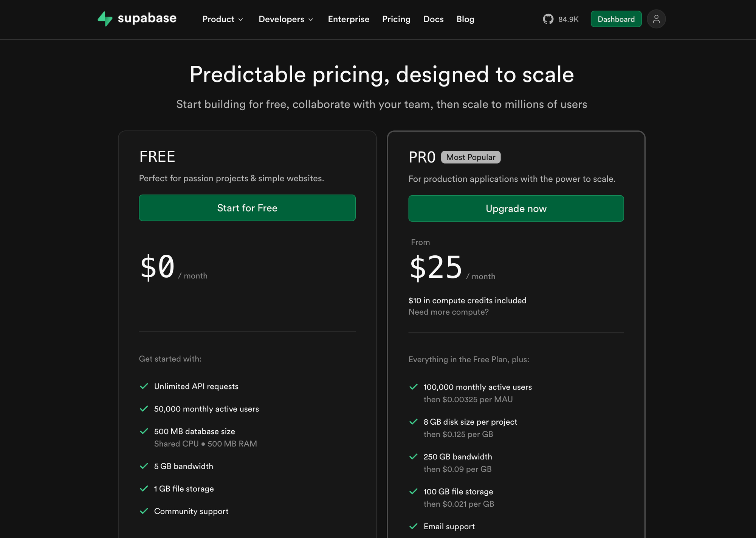Viewport: 756px width, 538px height.
Task: Navigate to the Blog
Action: (x=465, y=19)
